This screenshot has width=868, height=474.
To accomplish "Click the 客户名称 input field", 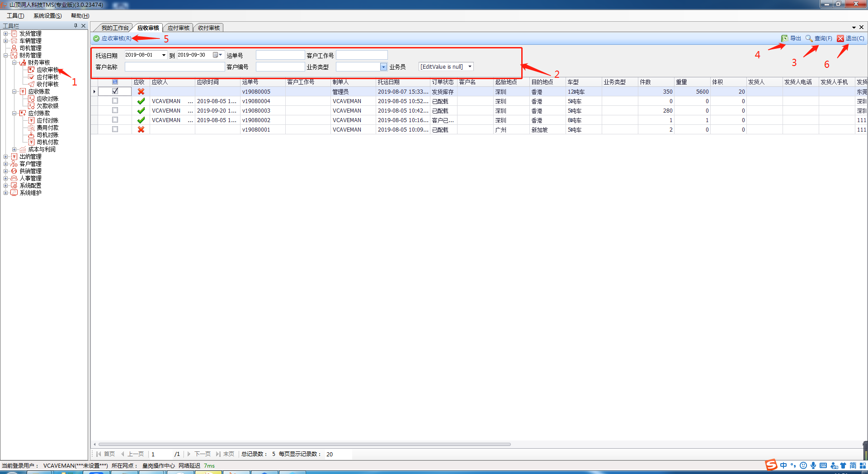I will 175,67.
